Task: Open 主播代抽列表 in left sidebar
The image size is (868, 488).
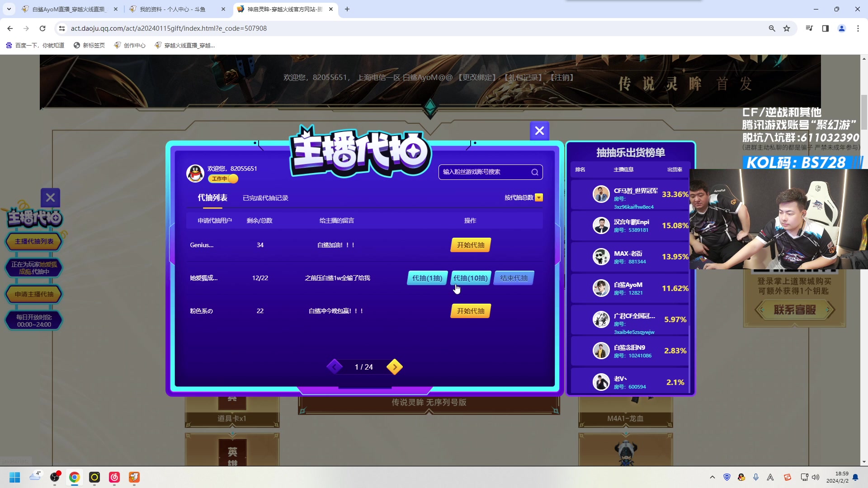Action: 34,241
